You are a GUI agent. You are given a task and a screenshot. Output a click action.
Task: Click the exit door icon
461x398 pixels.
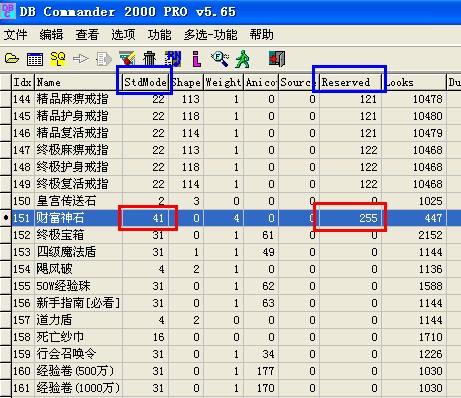point(277,59)
